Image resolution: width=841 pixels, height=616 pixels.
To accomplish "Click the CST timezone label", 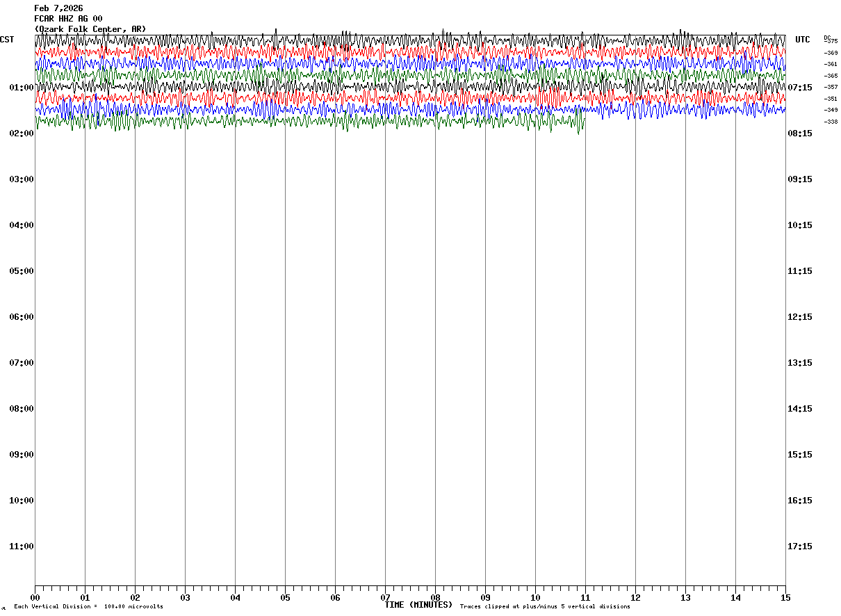I will 7,40.
